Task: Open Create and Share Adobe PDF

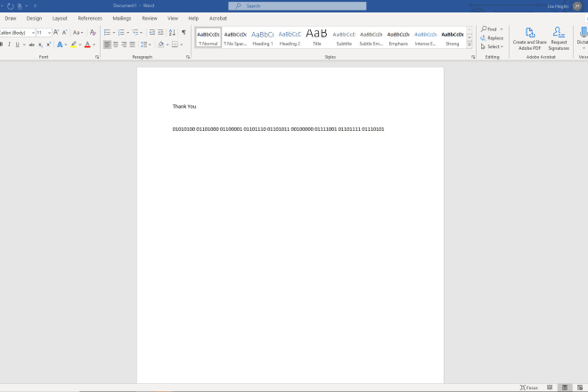Action: click(529, 38)
